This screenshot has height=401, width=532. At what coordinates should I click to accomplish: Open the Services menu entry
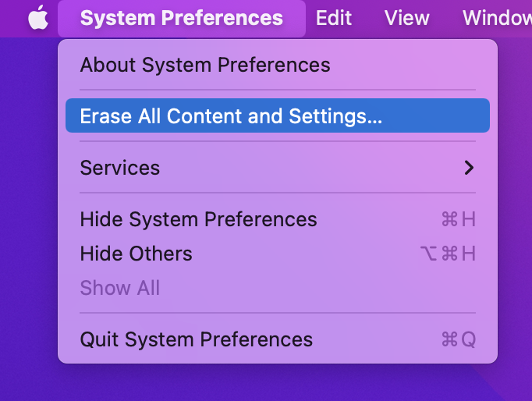(x=278, y=168)
